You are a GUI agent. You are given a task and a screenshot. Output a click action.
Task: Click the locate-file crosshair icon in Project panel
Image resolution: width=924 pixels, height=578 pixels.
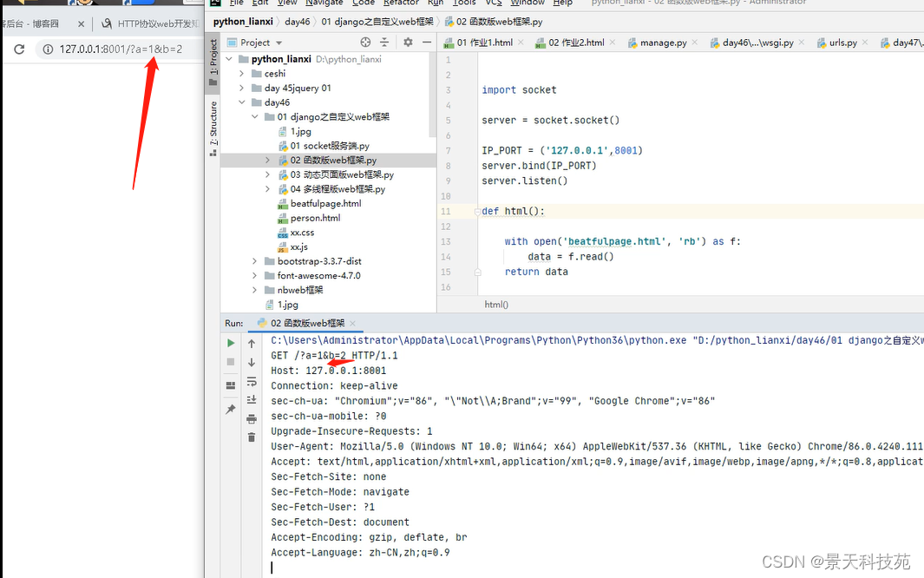point(365,43)
